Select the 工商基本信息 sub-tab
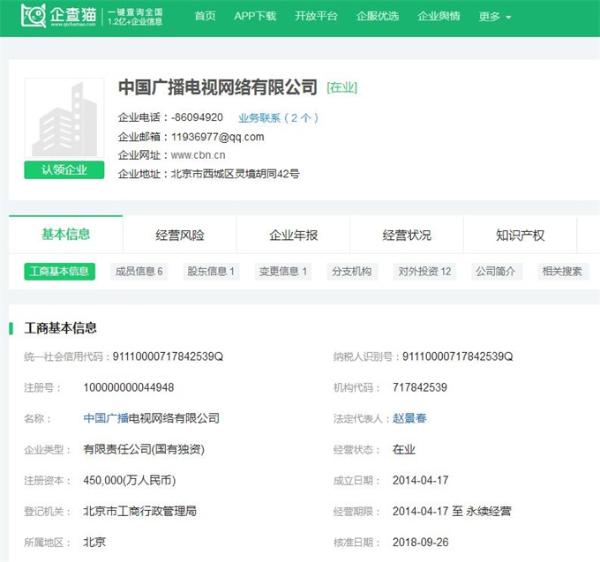 click(60, 272)
